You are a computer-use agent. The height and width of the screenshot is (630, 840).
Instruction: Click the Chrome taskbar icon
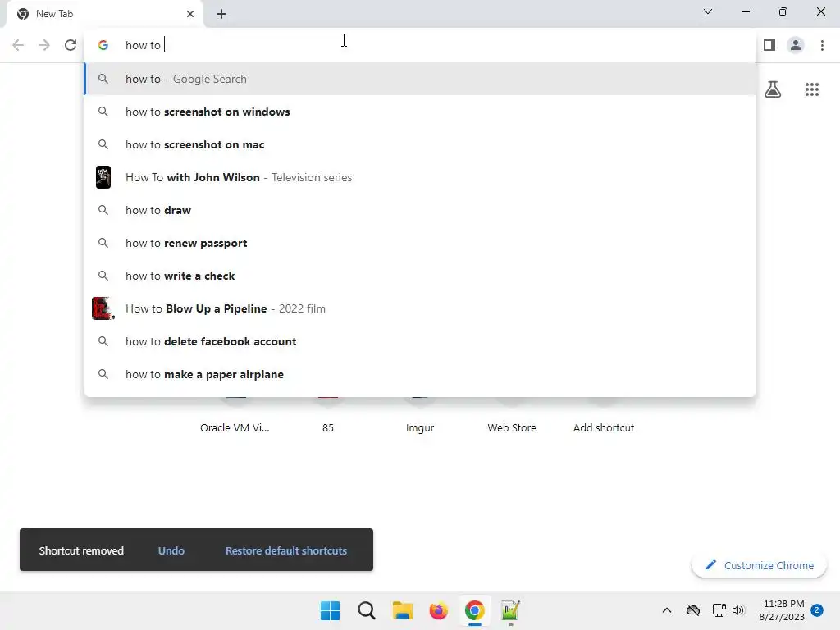(475, 610)
